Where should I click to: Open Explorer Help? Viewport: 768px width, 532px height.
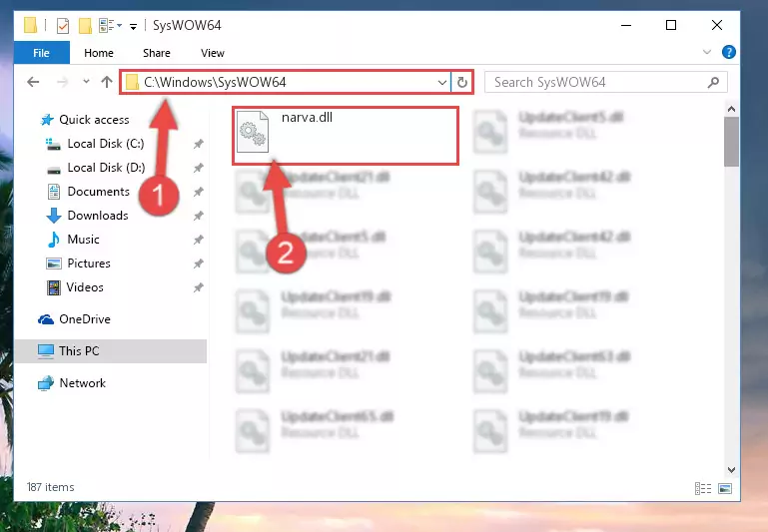click(x=729, y=52)
